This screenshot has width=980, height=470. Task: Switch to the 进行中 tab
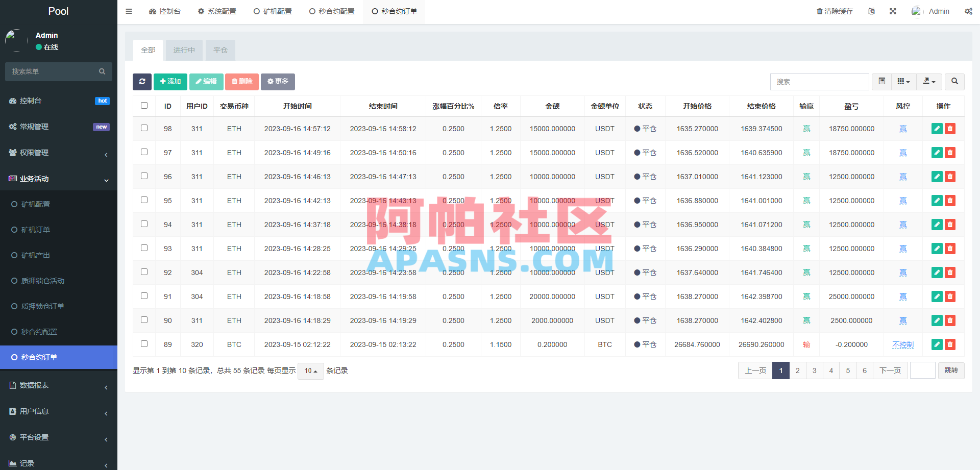point(184,50)
